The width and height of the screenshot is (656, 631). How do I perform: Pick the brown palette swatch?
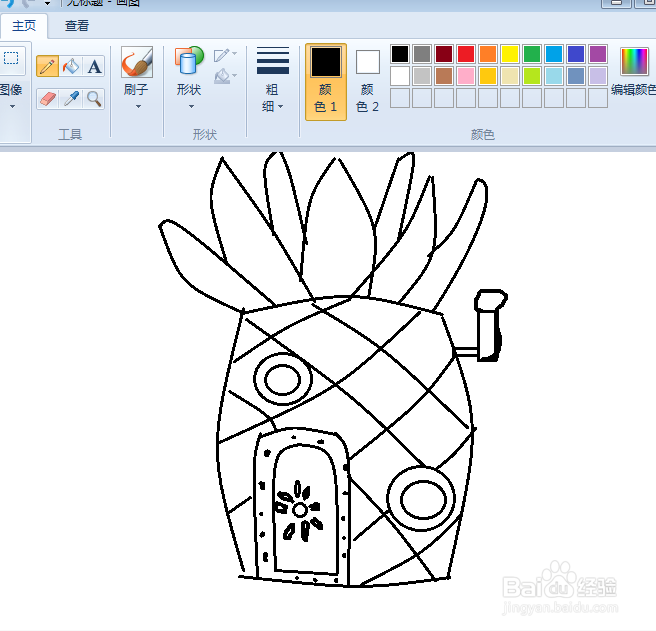tap(444, 76)
